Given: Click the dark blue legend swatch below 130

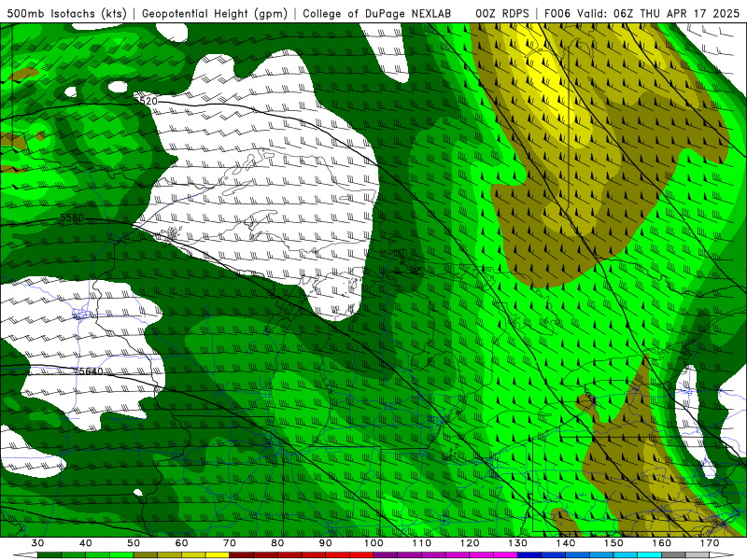Looking at the screenshot, I should [x=529, y=555].
